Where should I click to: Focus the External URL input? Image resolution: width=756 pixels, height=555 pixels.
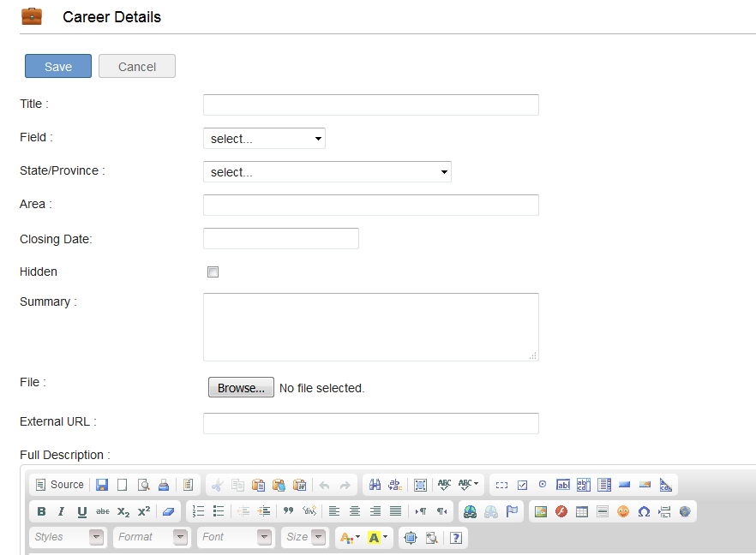[x=371, y=423]
